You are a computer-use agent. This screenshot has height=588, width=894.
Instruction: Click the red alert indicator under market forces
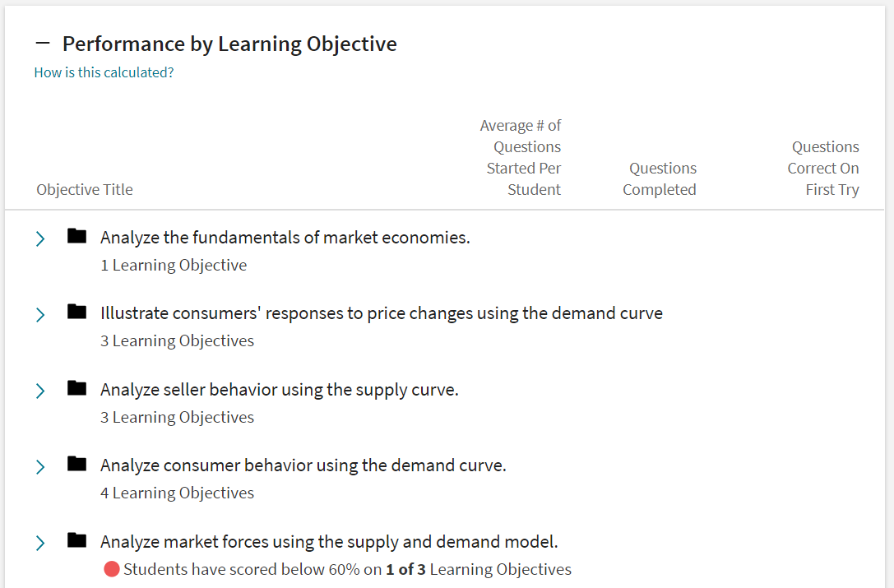(111, 568)
